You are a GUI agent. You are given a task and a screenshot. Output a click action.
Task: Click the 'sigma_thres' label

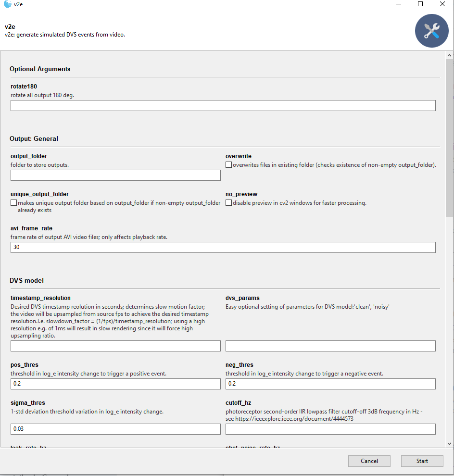coord(27,403)
